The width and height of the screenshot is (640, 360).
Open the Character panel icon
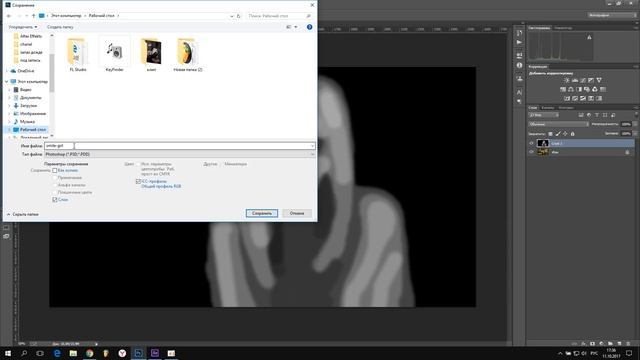520,92
